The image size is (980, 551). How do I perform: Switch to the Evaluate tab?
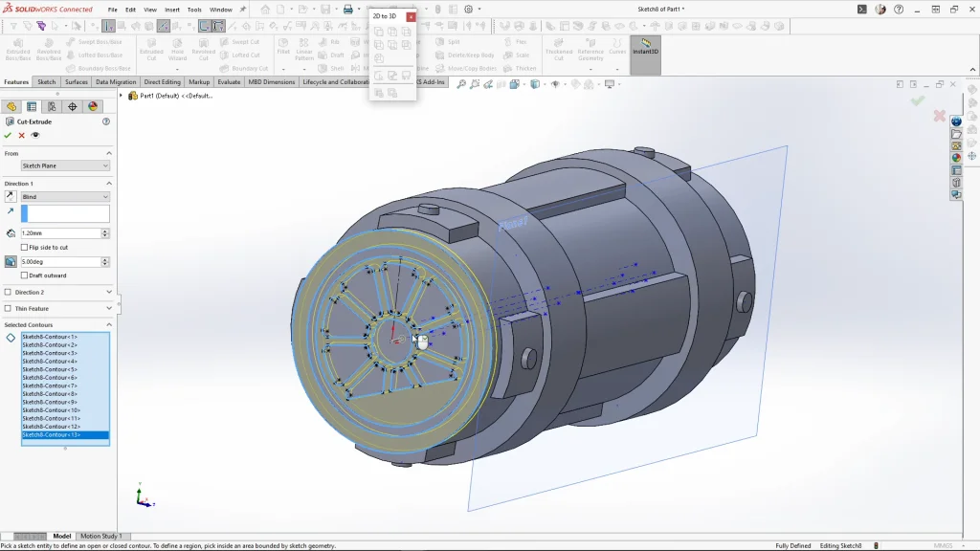pos(229,82)
